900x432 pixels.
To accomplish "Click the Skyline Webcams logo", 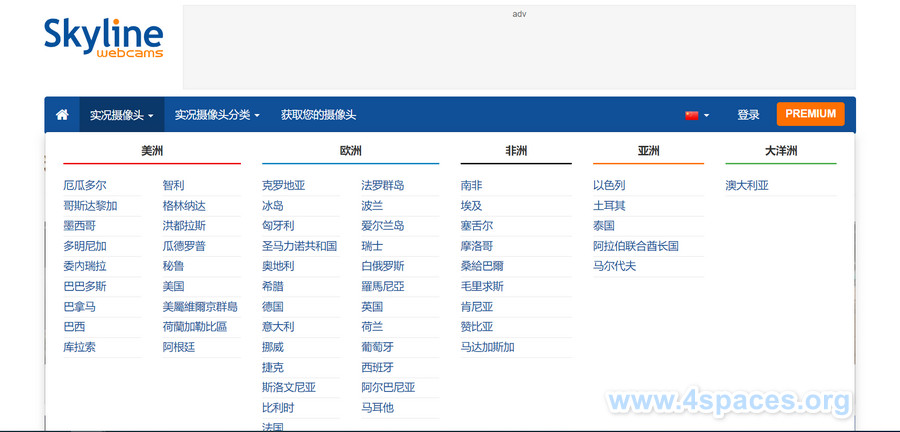I will click(103, 39).
